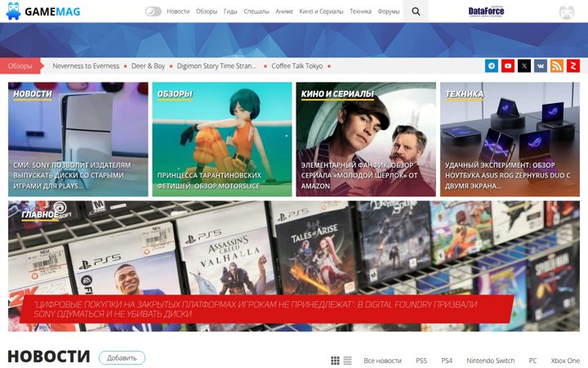Open the GameMag logo homepage
This screenshot has width=588, height=368.
[x=43, y=11]
